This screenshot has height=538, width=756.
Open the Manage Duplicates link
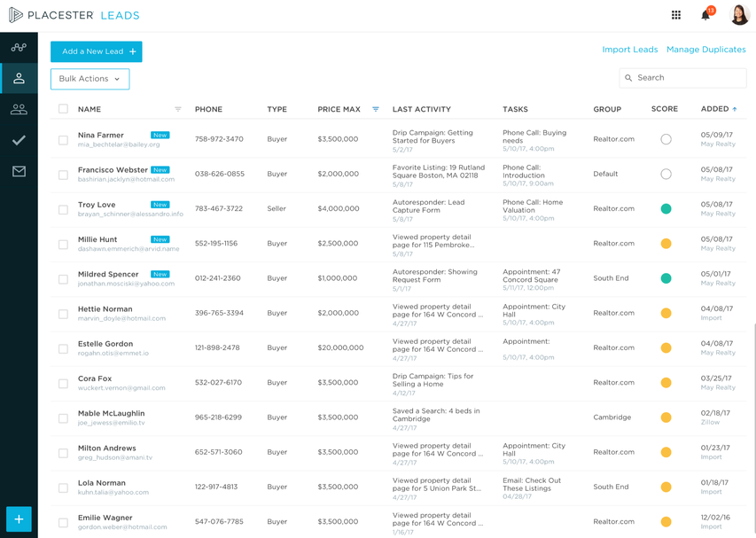tap(705, 50)
